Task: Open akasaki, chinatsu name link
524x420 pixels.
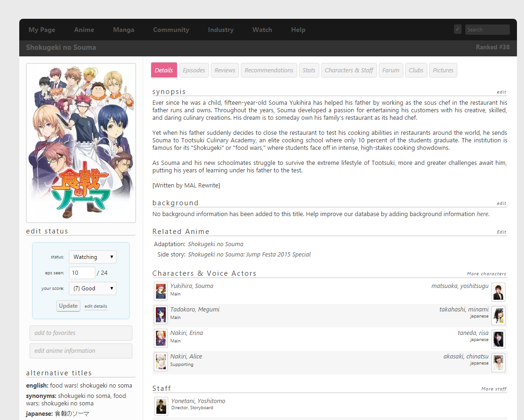Action: coord(466,356)
